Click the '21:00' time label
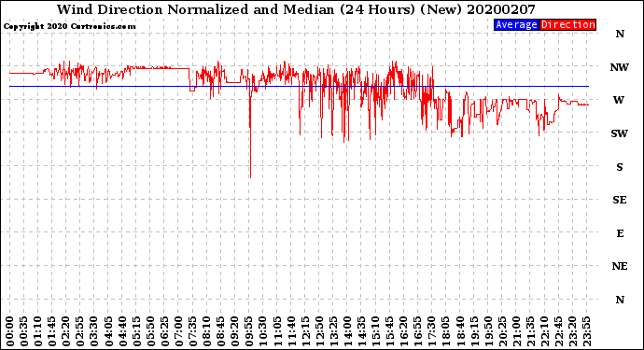 [x=516, y=331]
